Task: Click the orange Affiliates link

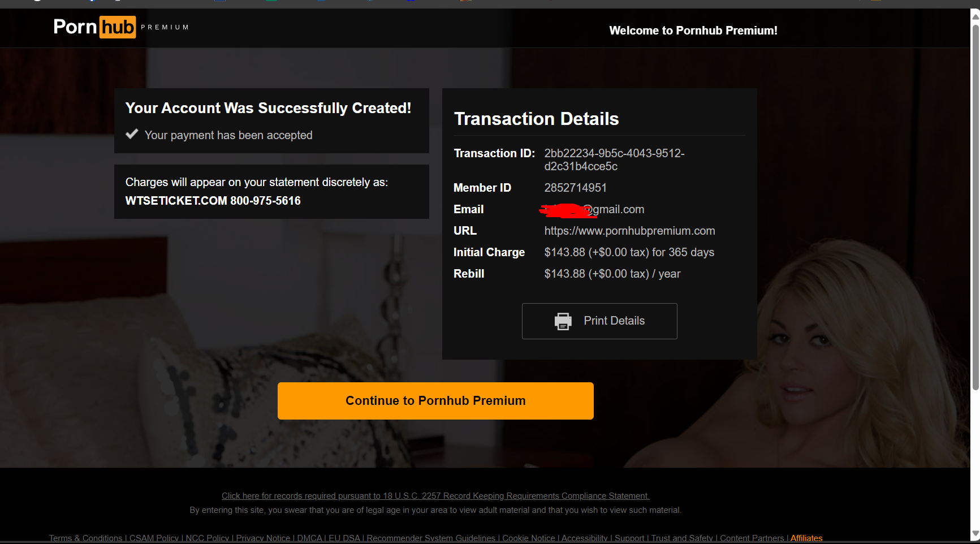Action: click(806, 538)
